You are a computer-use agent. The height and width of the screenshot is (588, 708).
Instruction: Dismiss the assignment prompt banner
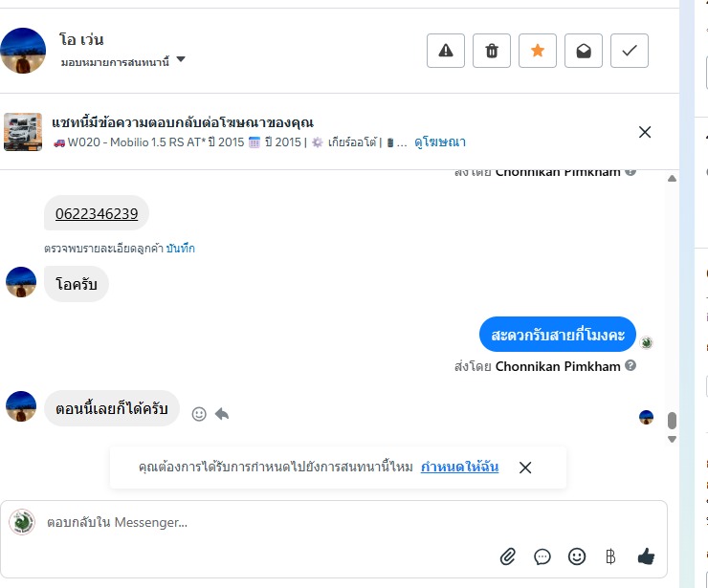(x=525, y=468)
